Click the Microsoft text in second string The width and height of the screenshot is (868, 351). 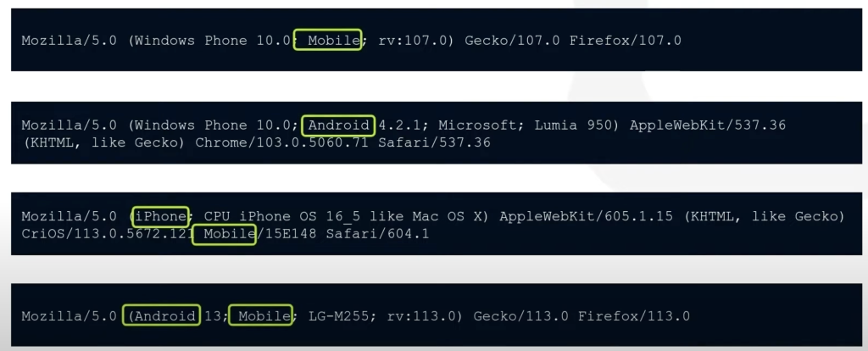pos(488,125)
